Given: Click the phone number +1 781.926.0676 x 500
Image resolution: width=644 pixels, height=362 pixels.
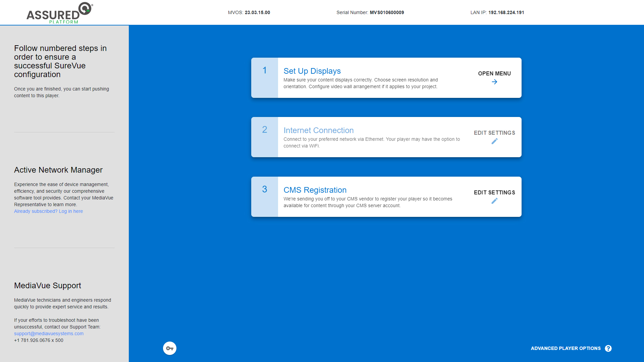Looking at the screenshot, I should click(x=39, y=340).
